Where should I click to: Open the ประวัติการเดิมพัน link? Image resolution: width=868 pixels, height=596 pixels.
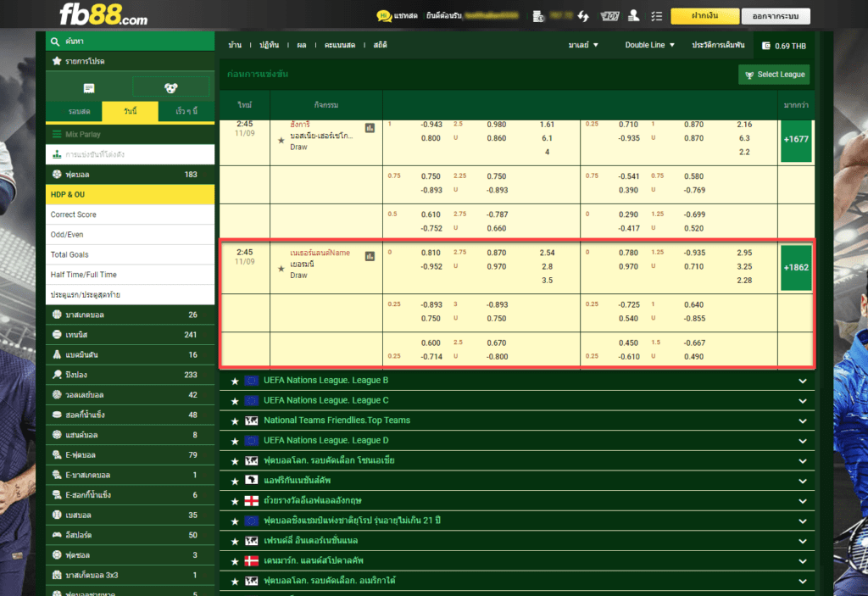point(718,45)
